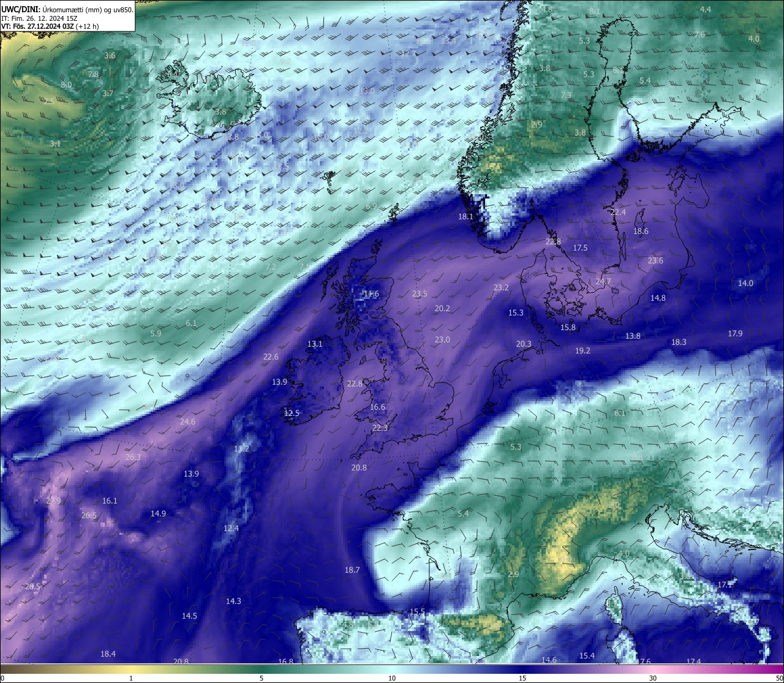
Task: Click the 18.4 value on the map
Action: pyautogui.click(x=108, y=654)
